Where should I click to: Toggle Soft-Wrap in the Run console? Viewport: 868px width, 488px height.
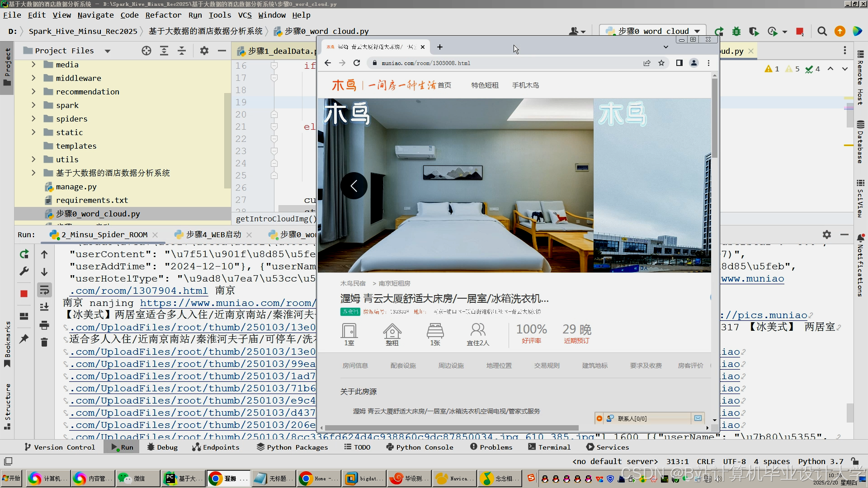point(44,290)
